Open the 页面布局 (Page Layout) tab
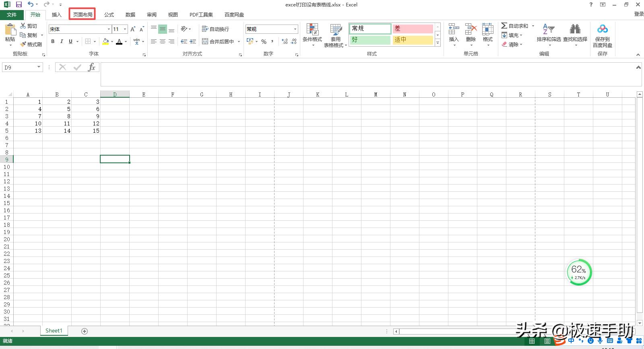This screenshot has height=349, width=644. [83, 14]
